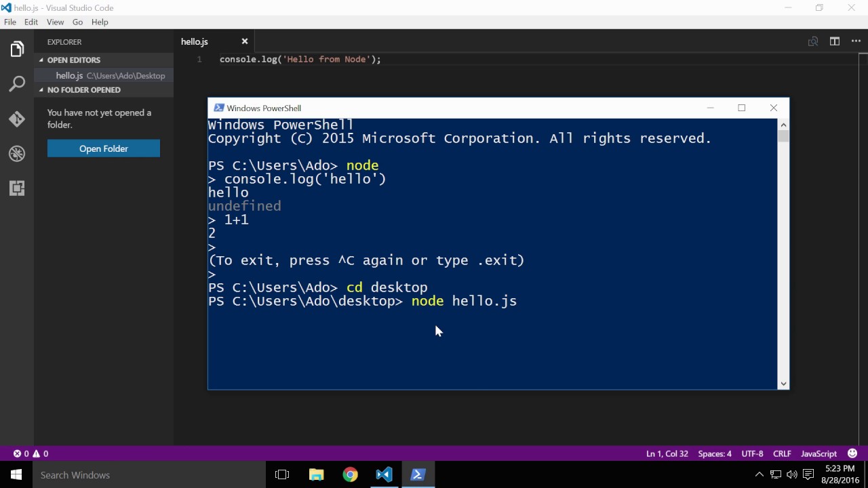Click line number 1 in editor gutter
Image resolution: width=868 pixels, height=488 pixels.
point(199,60)
